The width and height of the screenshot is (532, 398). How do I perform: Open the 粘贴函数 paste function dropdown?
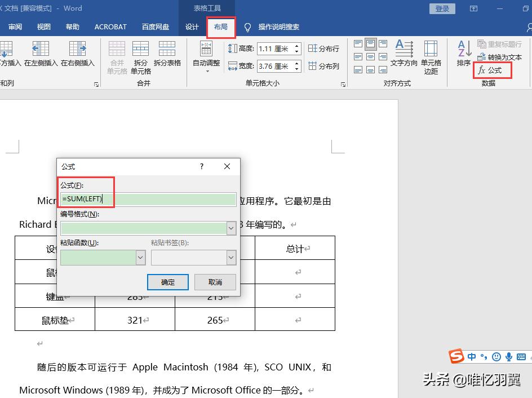pyautogui.click(x=140, y=258)
